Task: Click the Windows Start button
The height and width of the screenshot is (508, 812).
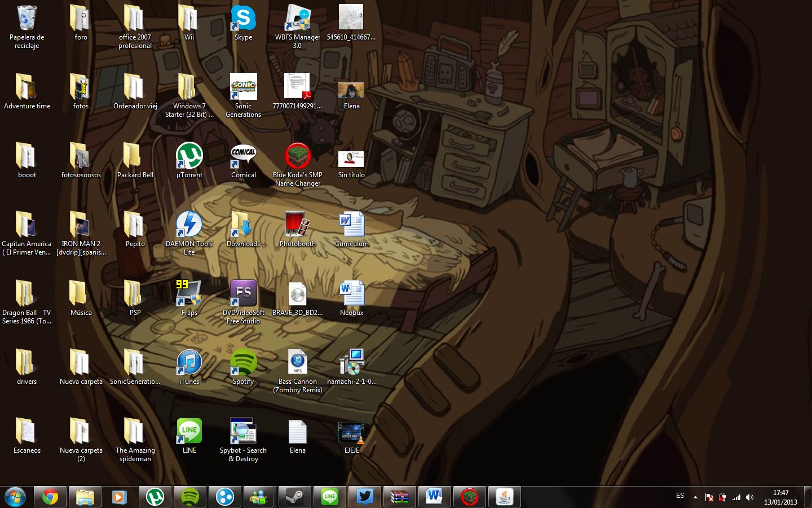Action: 15,497
